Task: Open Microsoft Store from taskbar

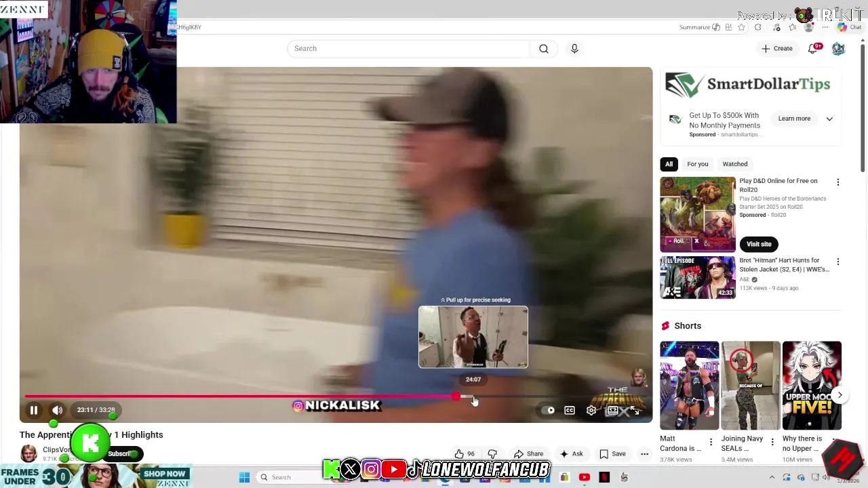Action: click(564, 477)
